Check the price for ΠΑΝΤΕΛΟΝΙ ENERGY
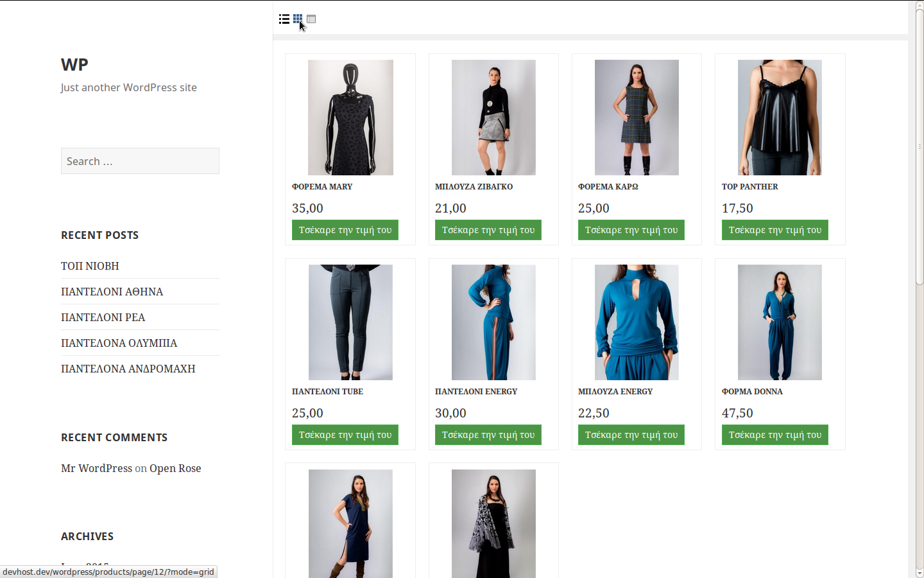 coord(488,435)
